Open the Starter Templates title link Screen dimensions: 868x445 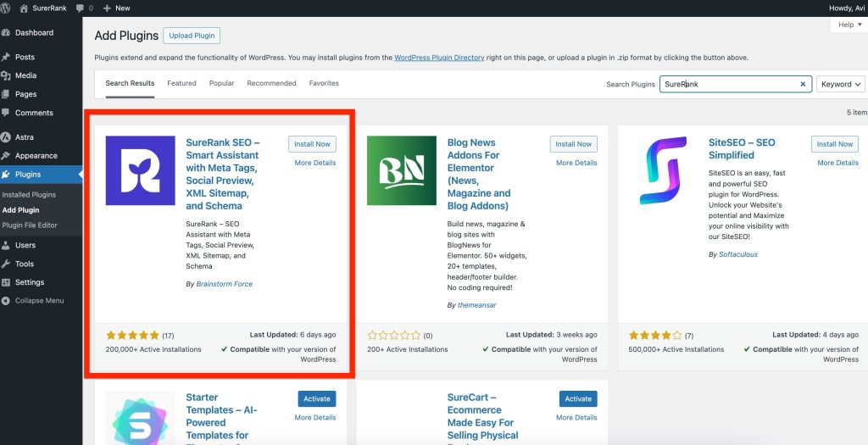point(221,420)
